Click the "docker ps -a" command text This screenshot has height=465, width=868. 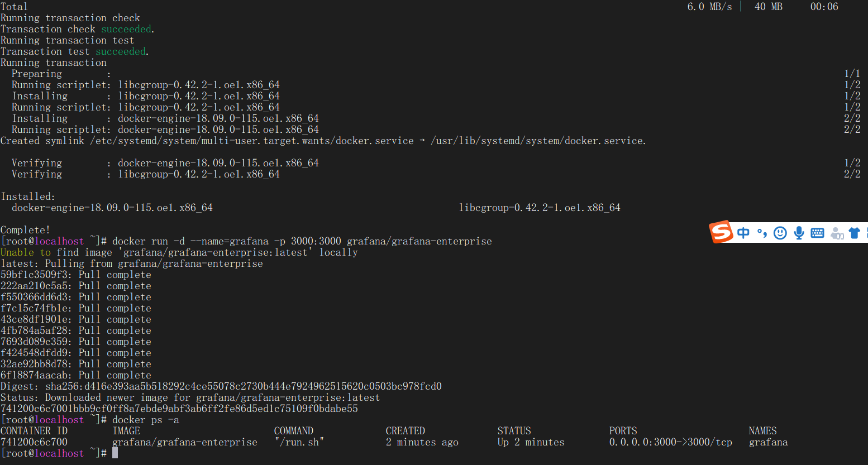[145, 420]
